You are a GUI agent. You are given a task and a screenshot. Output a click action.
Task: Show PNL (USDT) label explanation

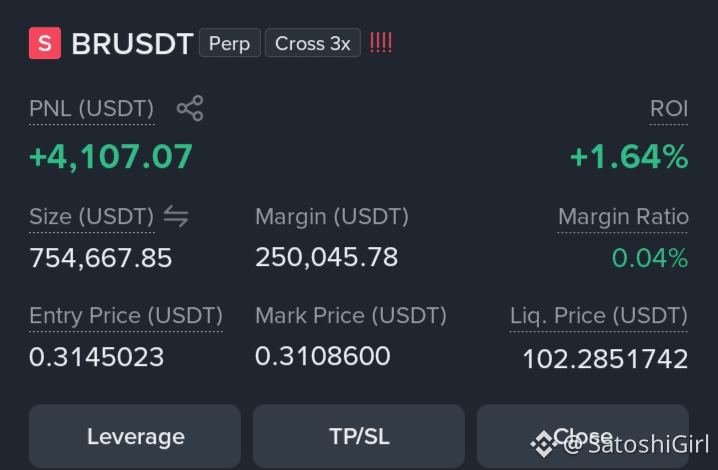click(92, 109)
